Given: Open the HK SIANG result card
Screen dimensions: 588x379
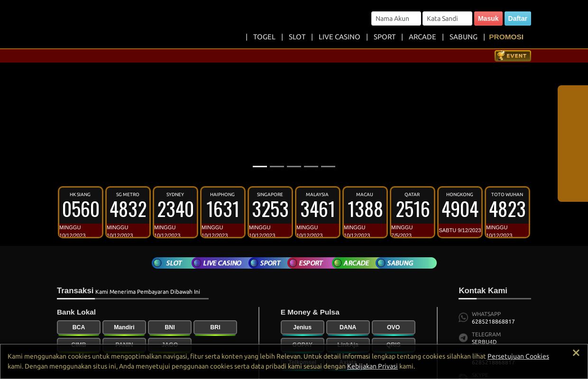Looking at the screenshot, I should 81,212.
